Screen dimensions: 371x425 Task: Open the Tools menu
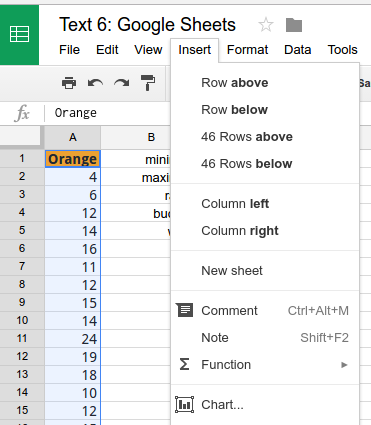tap(343, 50)
